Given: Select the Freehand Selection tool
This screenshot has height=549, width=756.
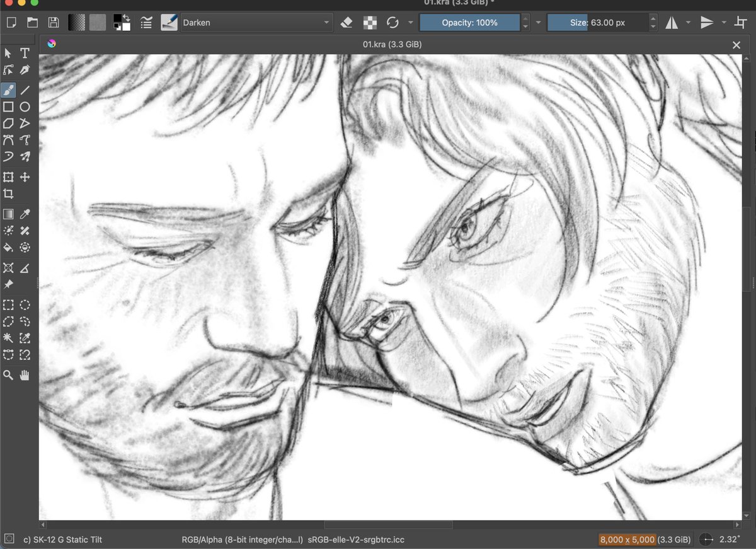Looking at the screenshot, I should pos(25,321).
